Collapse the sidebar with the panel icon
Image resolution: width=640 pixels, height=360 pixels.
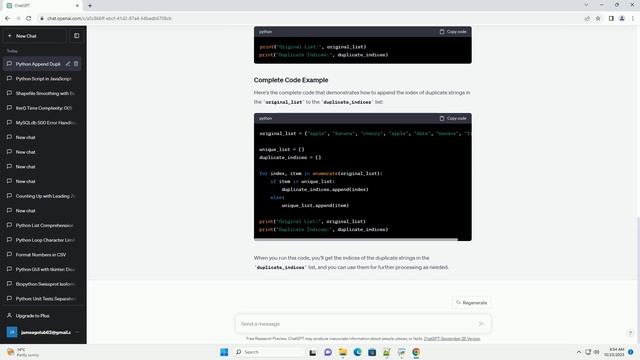[x=76, y=36]
